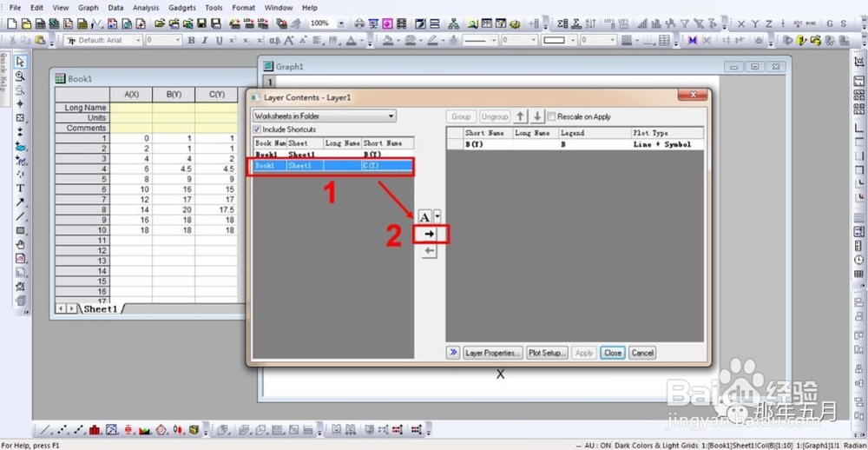Click the blue M mask toolbar icon
Image resolution: width=868 pixels, height=450 pixels.
pos(692,40)
